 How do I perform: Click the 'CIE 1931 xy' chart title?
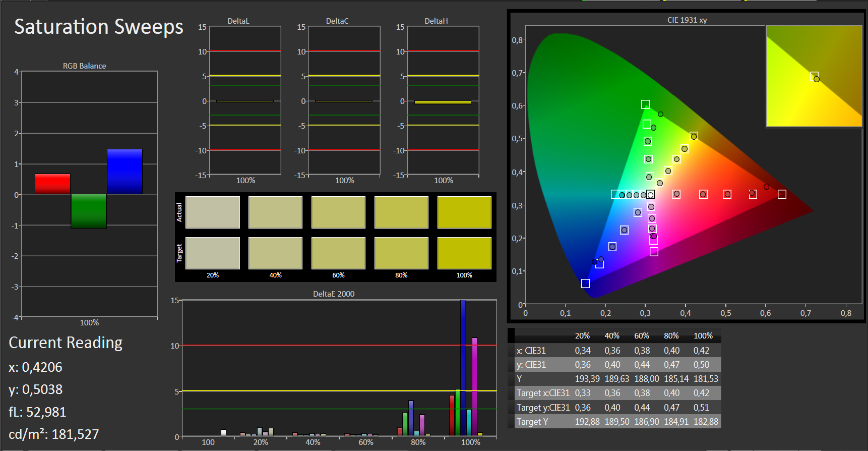687,20
